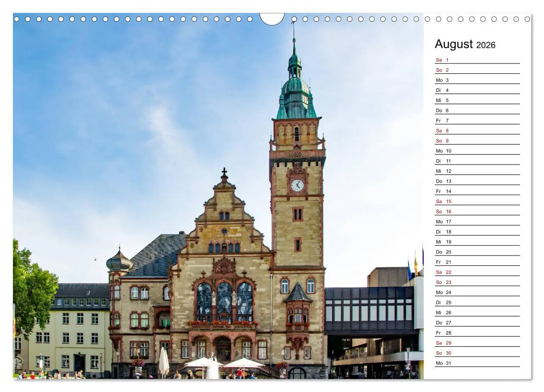This screenshot has height=392, width=544.
Task: Select the 'Sa 29' calendar row
Action: 477,343
